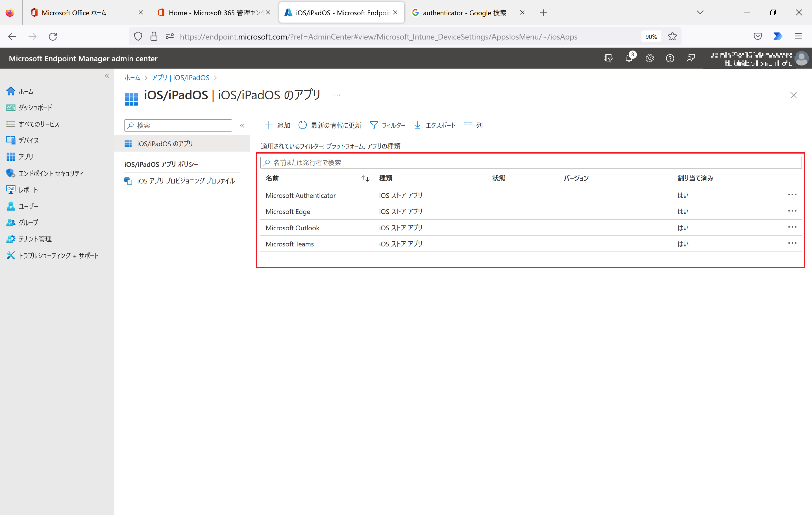Open the フィルター panel

tap(388, 125)
